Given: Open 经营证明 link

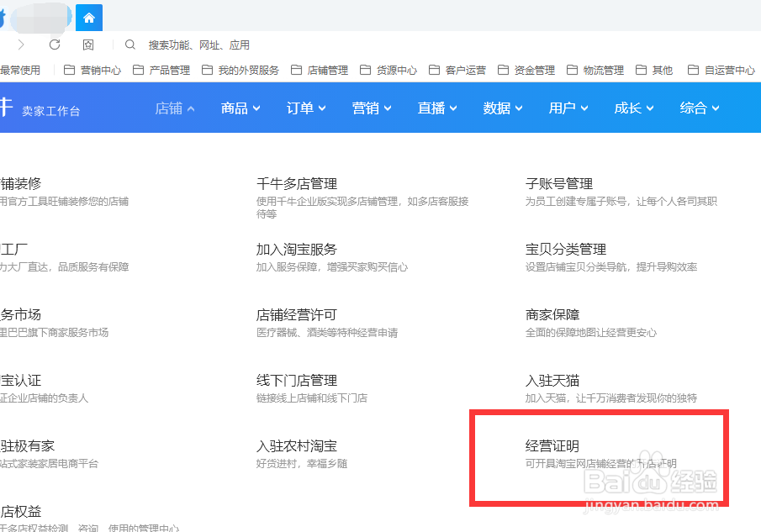Looking at the screenshot, I should tap(552, 445).
